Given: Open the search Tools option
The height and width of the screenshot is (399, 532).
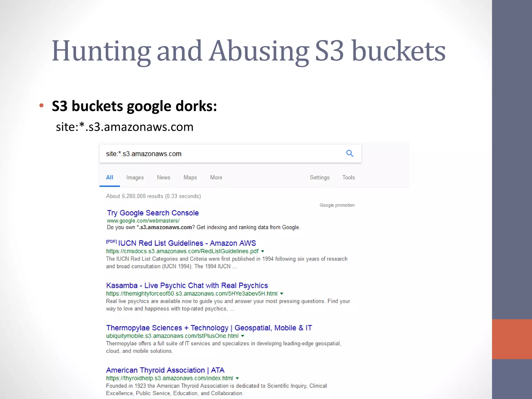Looking at the screenshot, I should pyautogui.click(x=348, y=177).
